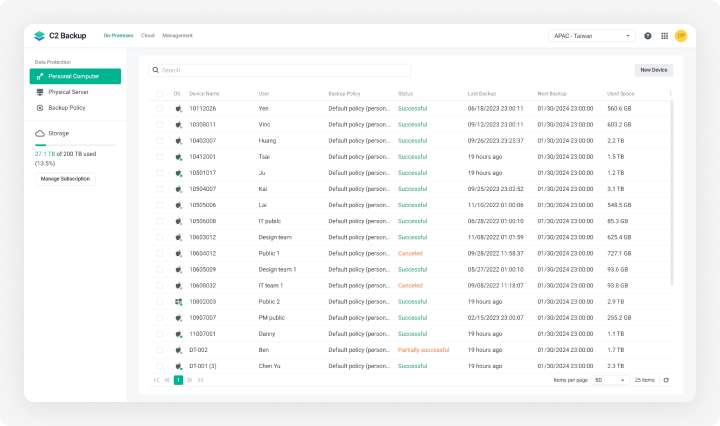Viewport: 720px width, 426px height.
Task: Open the apps grid launcher icon
Action: point(664,36)
